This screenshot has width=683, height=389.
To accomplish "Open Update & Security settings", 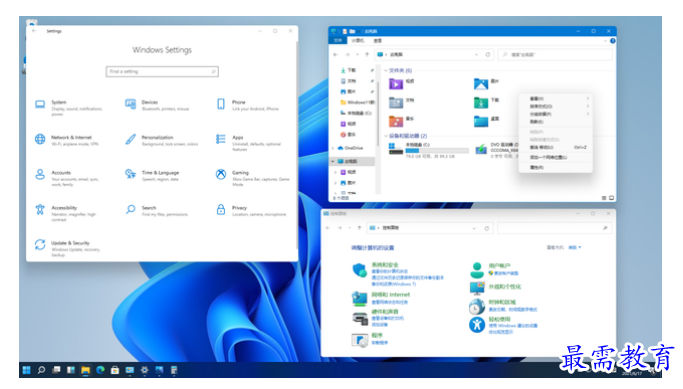I will tap(68, 249).
